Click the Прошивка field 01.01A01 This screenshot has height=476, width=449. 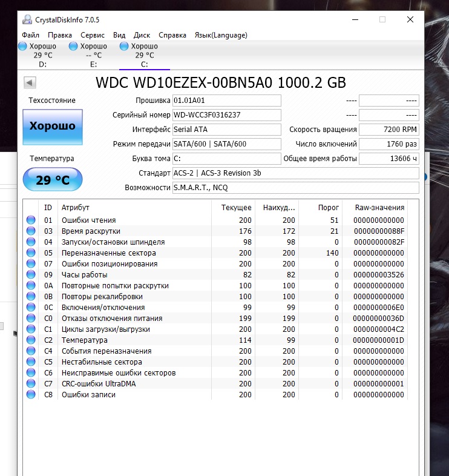[227, 101]
